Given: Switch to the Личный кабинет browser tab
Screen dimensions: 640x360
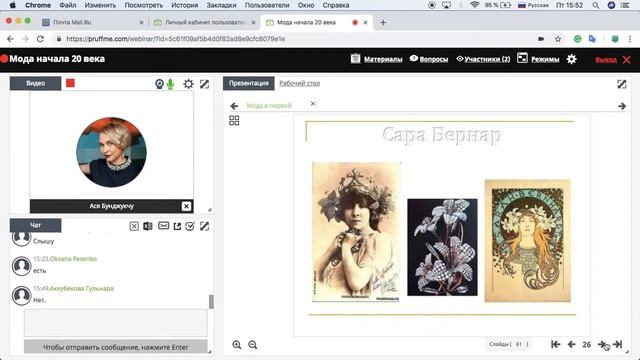Looking at the screenshot, I should tap(205, 22).
